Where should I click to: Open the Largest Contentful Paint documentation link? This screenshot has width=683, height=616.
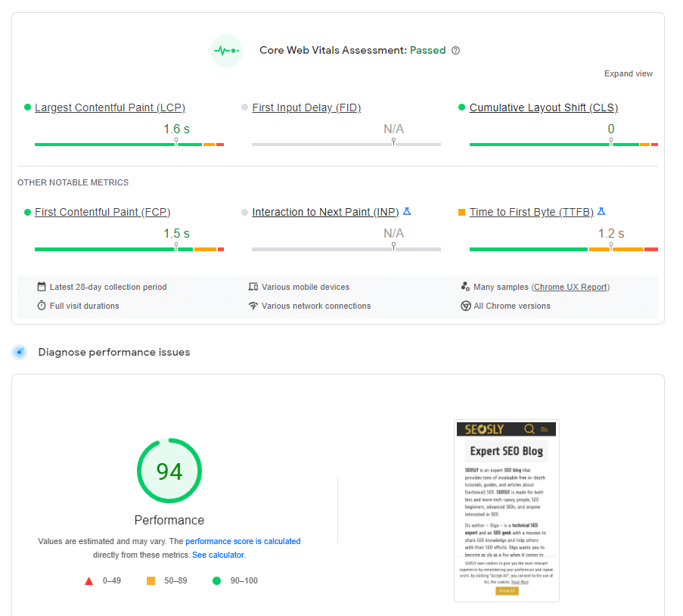point(110,107)
